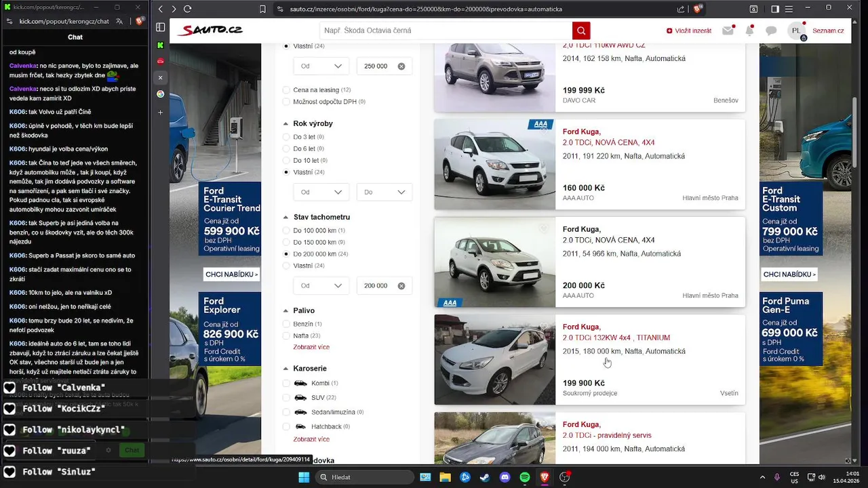Open the 199 900 Kč Vsetín Kuga photo
The height and width of the screenshot is (488, 868).
pos(494,359)
